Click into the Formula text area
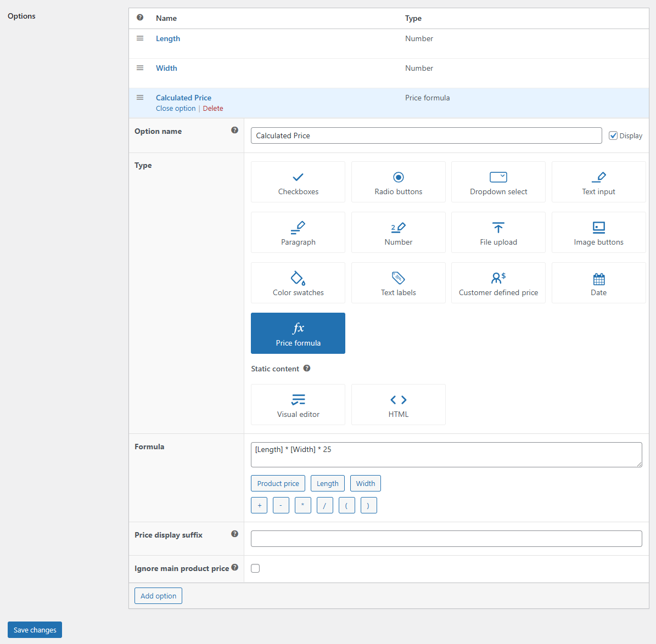This screenshot has width=656, height=644. point(446,455)
